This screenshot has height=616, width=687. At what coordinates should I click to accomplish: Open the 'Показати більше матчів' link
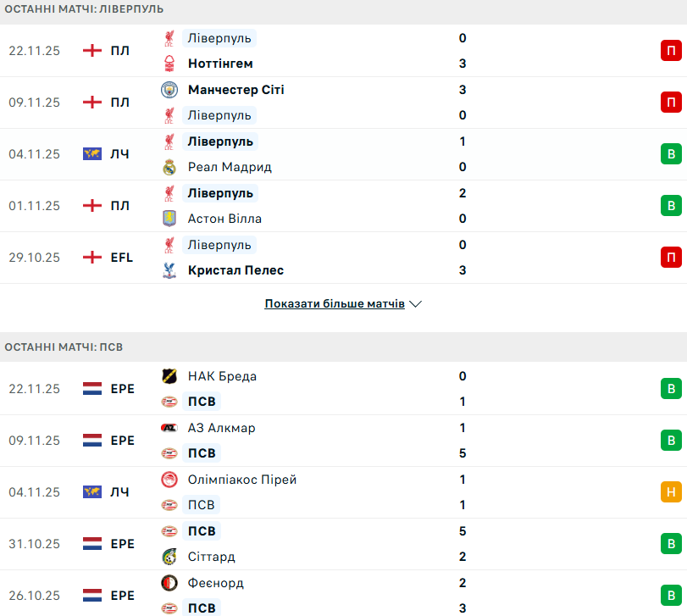click(335, 303)
